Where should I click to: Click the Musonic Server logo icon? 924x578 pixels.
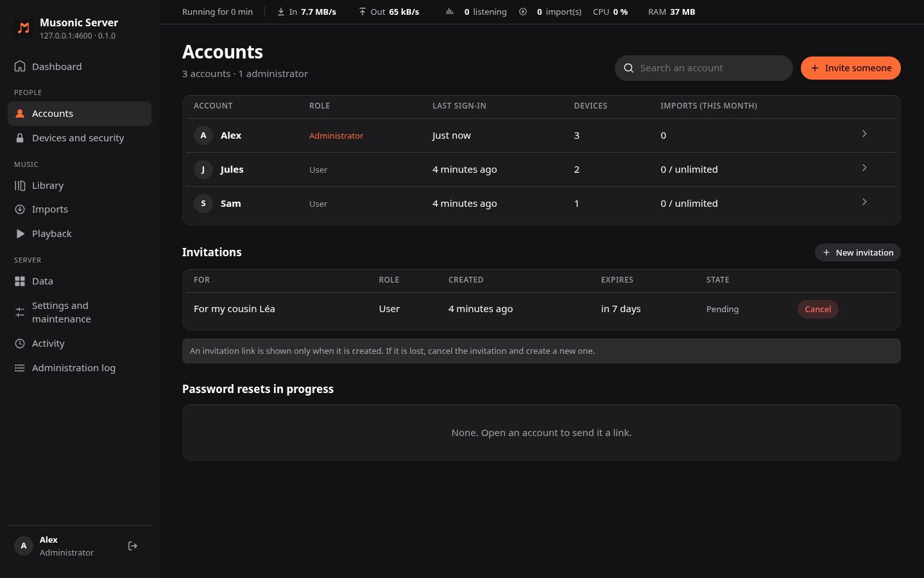[24, 28]
